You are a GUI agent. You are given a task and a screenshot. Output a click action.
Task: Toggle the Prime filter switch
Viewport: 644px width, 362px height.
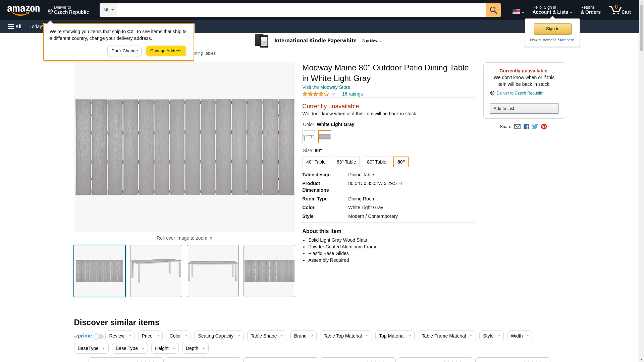(x=98, y=336)
